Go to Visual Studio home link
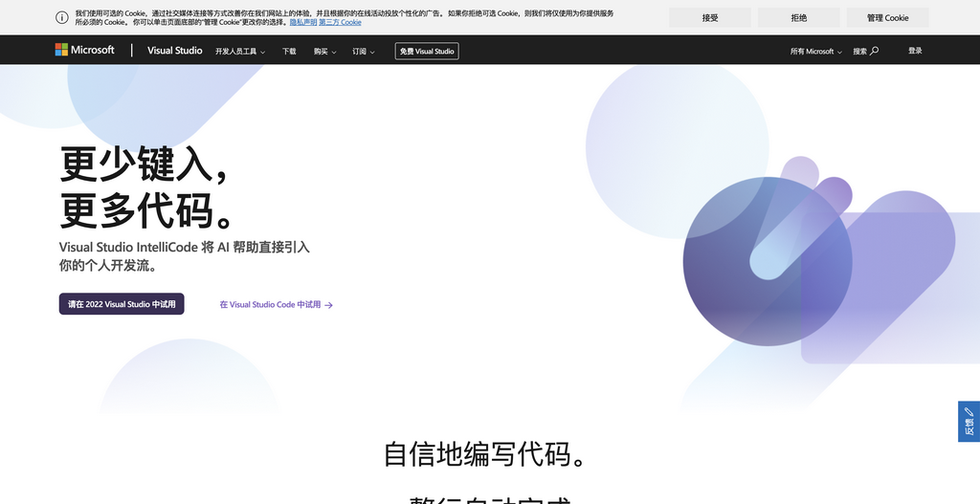Screen dimensions: 980x504 [175, 51]
